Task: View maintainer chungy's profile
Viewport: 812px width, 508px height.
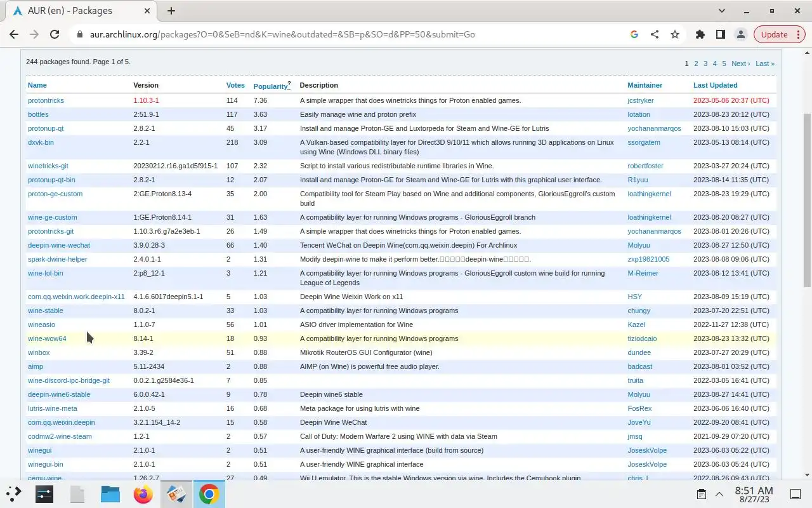Action: (639, 311)
